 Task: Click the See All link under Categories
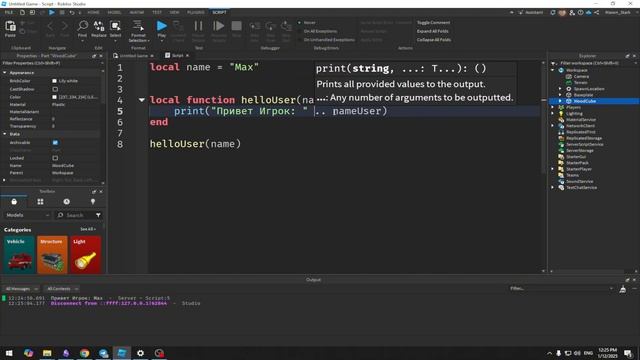88,229
